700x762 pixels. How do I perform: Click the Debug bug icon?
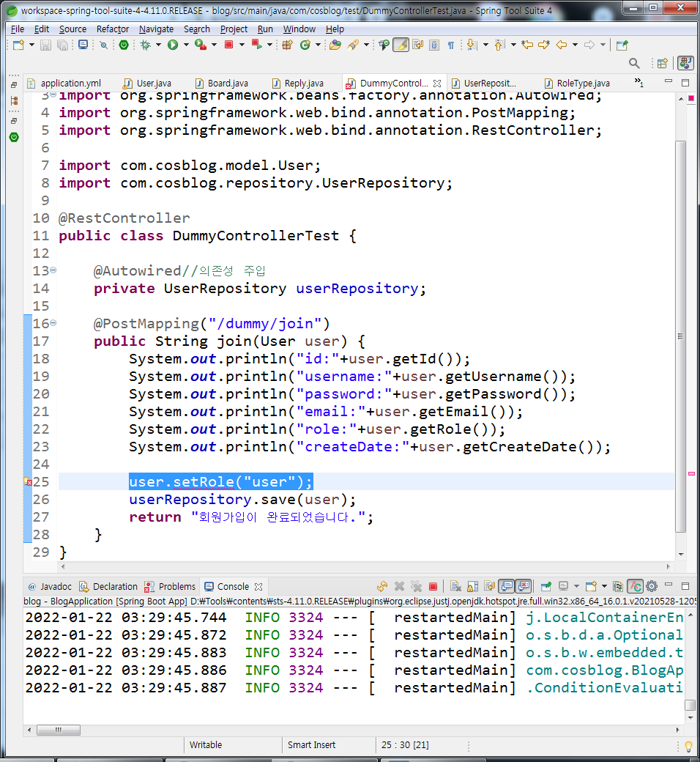pyautogui.click(x=145, y=45)
